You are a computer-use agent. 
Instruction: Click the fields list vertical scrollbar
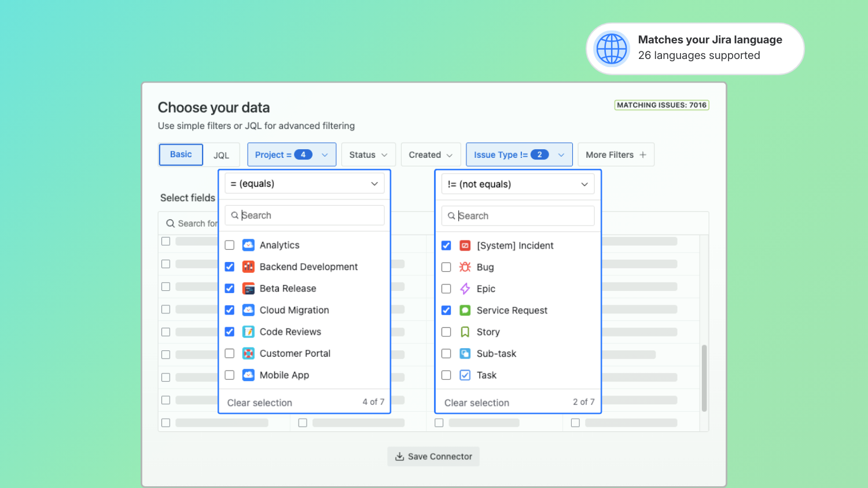[x=704, y=378]
